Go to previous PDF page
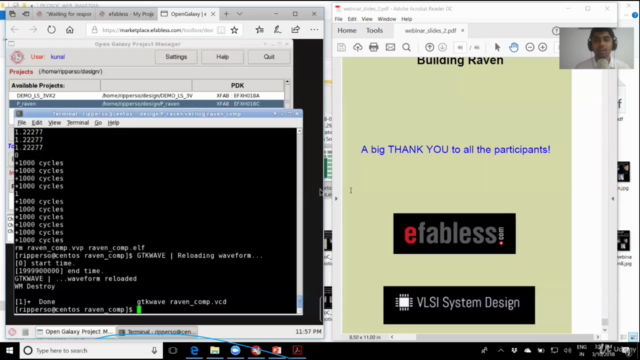Screen dimensions: 640x360 click(x=429, y=47)
